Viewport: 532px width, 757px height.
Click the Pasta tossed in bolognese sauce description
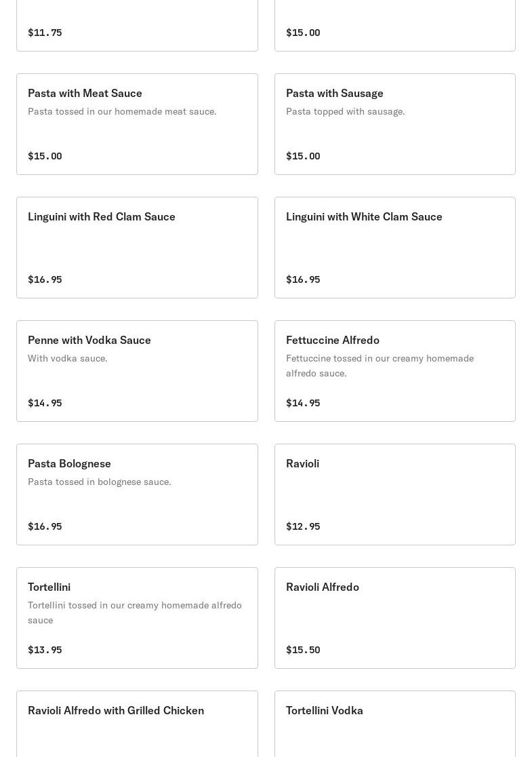[x=100, y=482]
